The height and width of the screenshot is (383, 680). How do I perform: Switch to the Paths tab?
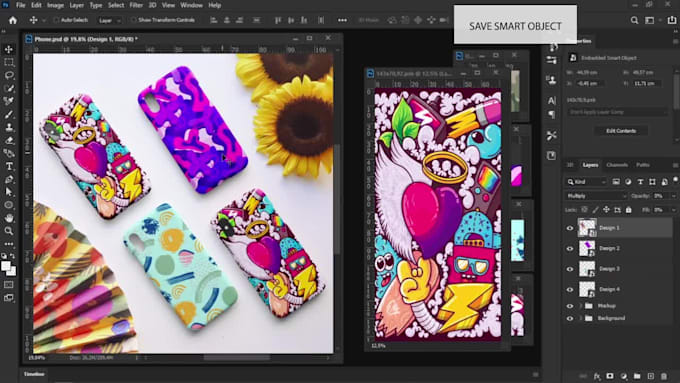click(x=642, y=165)
